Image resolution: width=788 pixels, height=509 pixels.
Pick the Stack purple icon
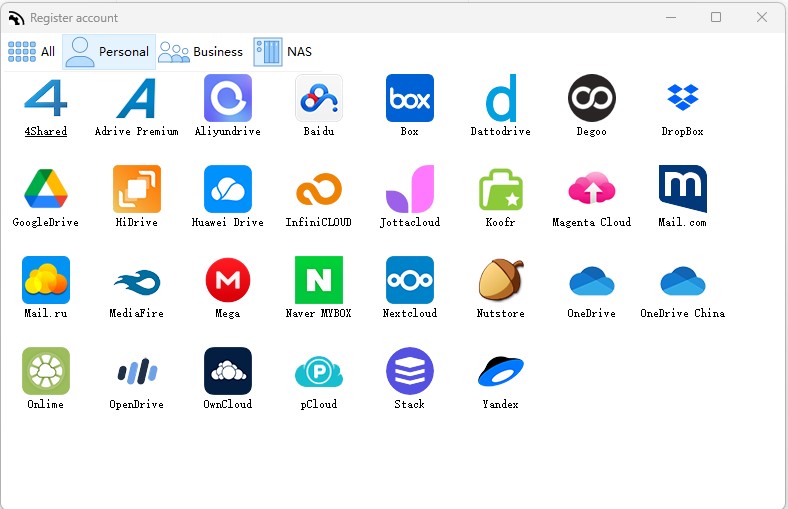point(410,371)
